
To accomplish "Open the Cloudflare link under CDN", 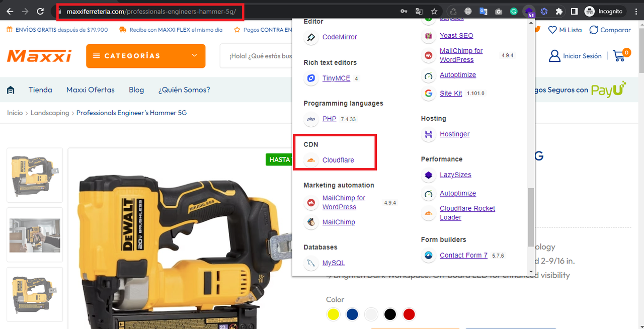I will point(338,160).
